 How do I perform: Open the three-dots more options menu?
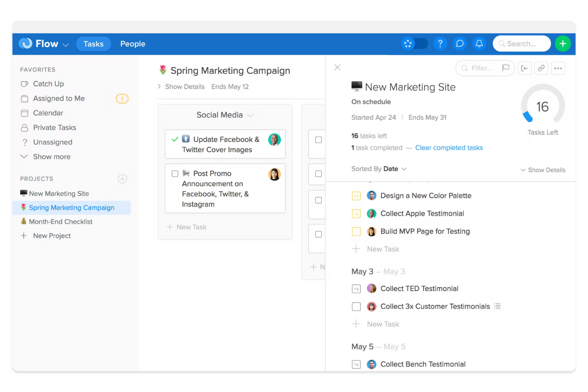558,68
